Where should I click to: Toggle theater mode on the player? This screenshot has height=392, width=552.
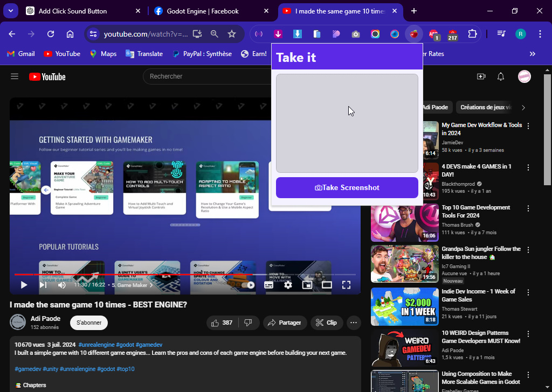point(327,285)
